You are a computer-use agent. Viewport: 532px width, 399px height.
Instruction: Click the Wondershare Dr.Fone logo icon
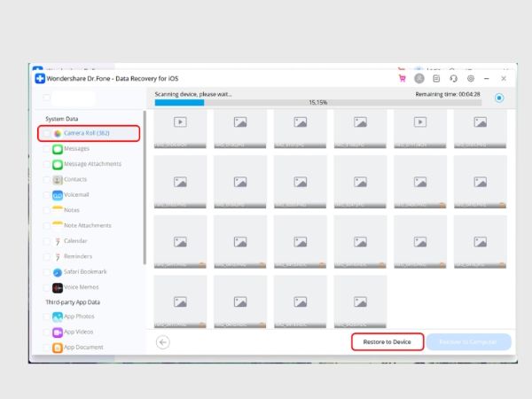tap(40, 78)
